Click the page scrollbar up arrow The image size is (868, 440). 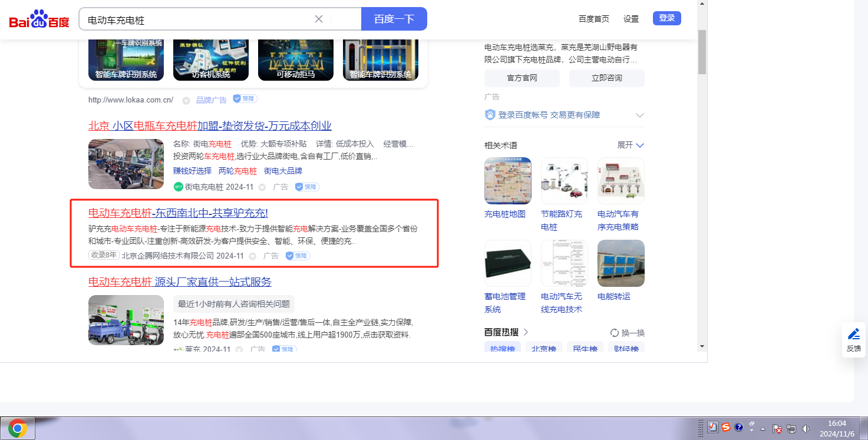[702, 4]
